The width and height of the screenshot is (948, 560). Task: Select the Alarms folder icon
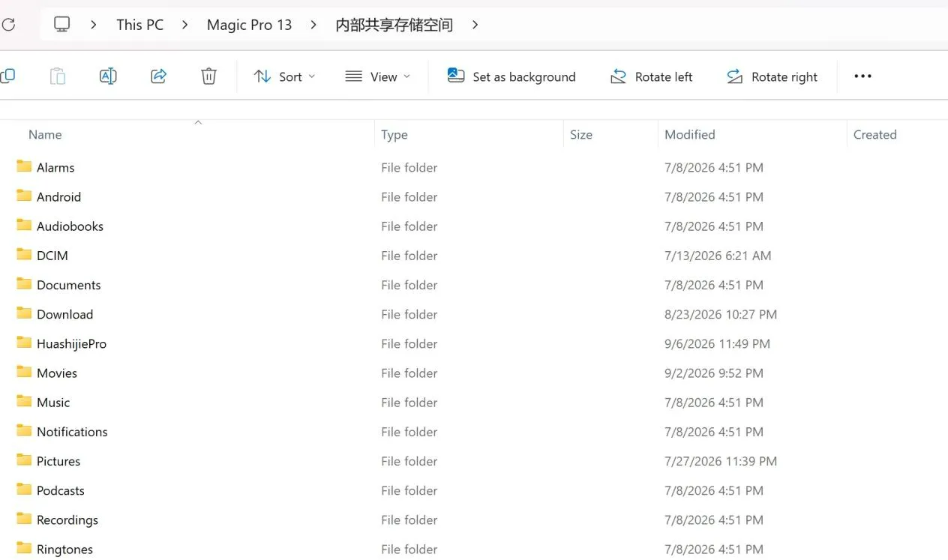[x=24, y=166]
